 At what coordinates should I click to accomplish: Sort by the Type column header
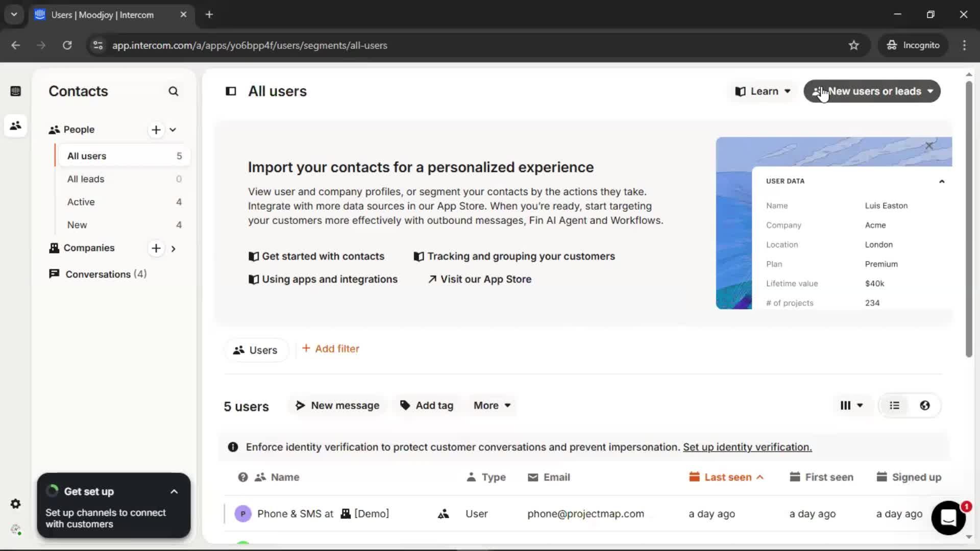coord(486,478)
